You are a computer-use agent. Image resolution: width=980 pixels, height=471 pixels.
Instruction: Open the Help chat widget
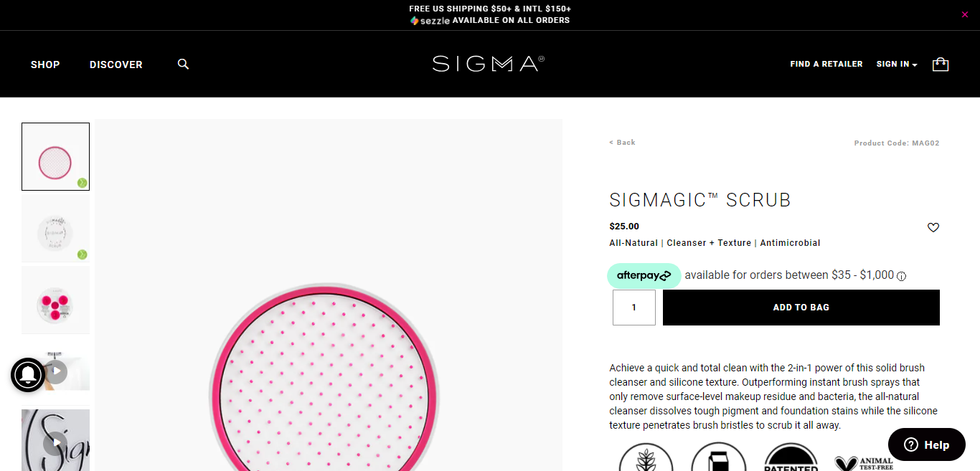tap(926, 445)
